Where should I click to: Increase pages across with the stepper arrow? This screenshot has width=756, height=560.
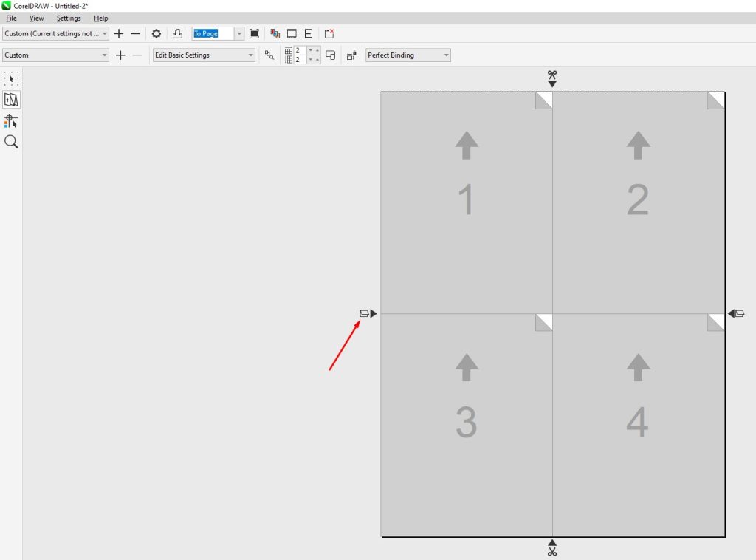pyautogui.click(x=316, y=51)
